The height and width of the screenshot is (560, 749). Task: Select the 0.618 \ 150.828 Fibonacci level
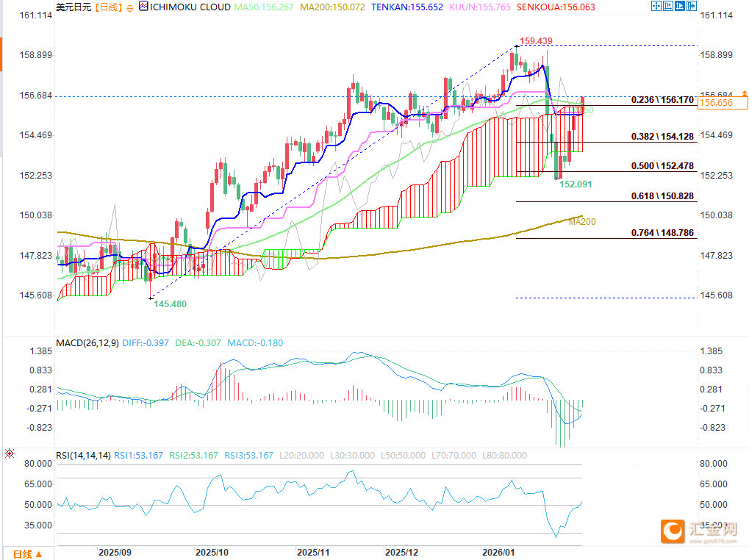pos(662,196)
